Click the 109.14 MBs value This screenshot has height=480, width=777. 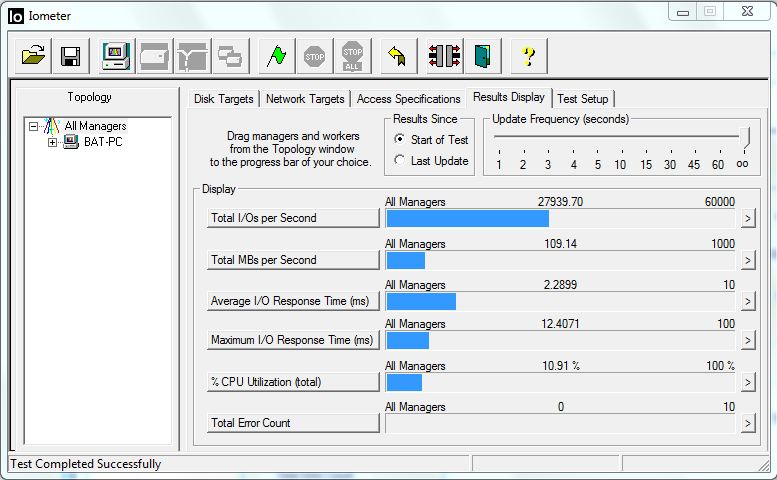coord(560,244)
